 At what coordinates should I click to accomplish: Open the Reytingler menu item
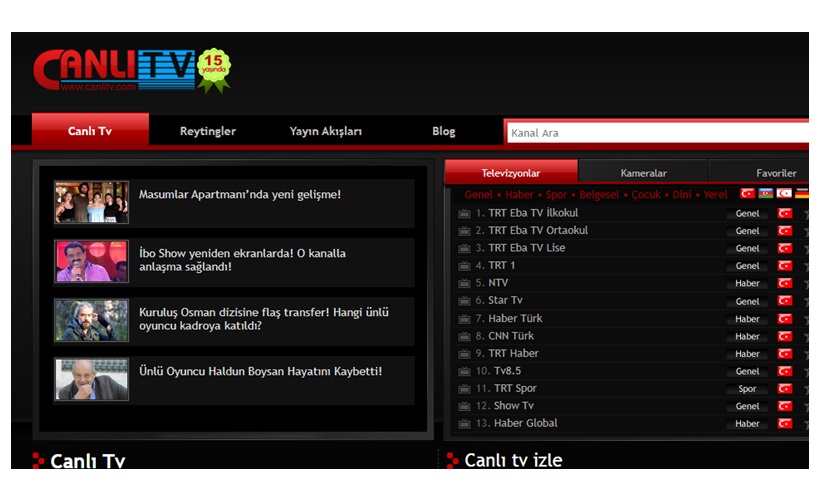pyautogui.click(x=208, y=131)
